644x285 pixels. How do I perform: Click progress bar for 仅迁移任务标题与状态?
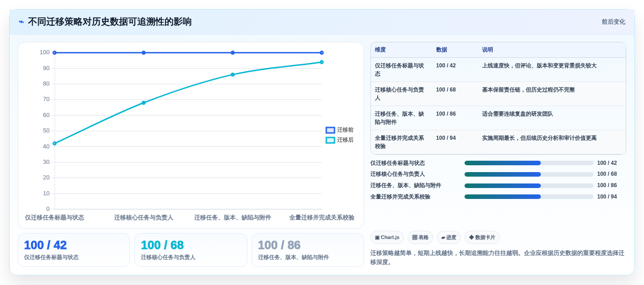(x=529, y=163)
